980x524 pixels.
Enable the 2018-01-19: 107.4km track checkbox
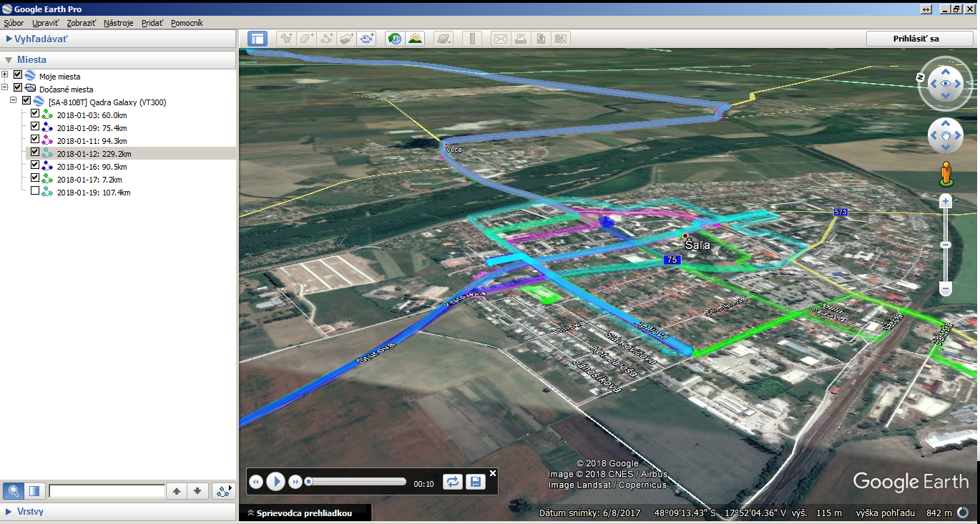35,192
